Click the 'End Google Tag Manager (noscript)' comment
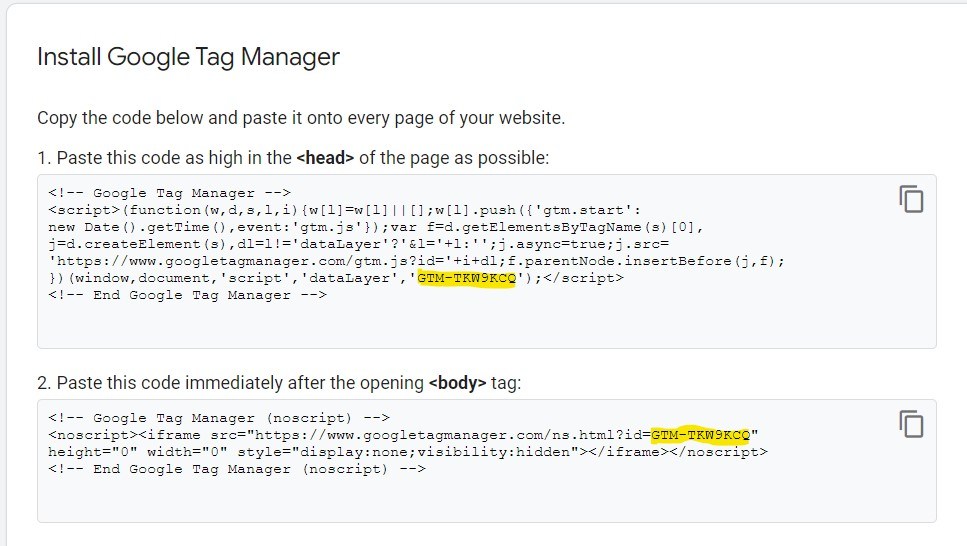The image size is (967, 546). tap(237, 469)
